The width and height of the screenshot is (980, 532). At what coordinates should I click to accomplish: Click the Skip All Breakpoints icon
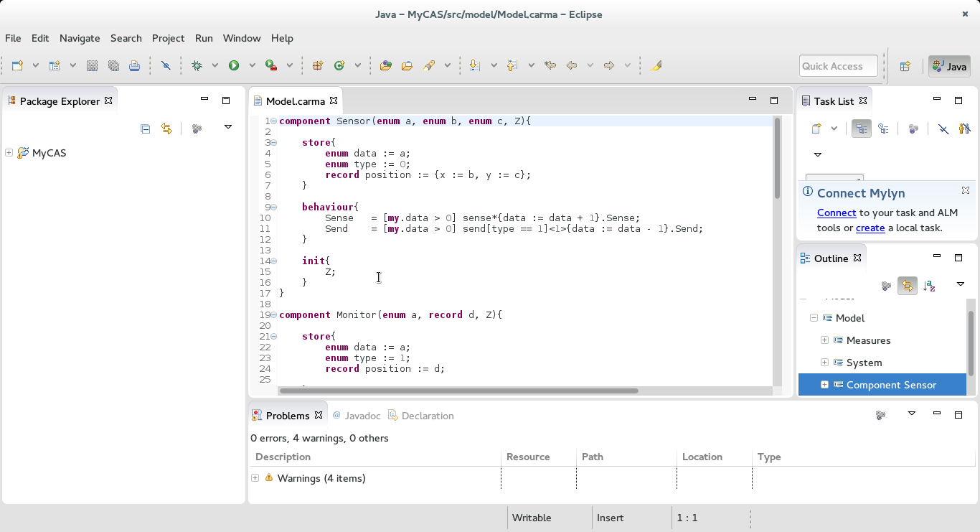tap(166, 65)
